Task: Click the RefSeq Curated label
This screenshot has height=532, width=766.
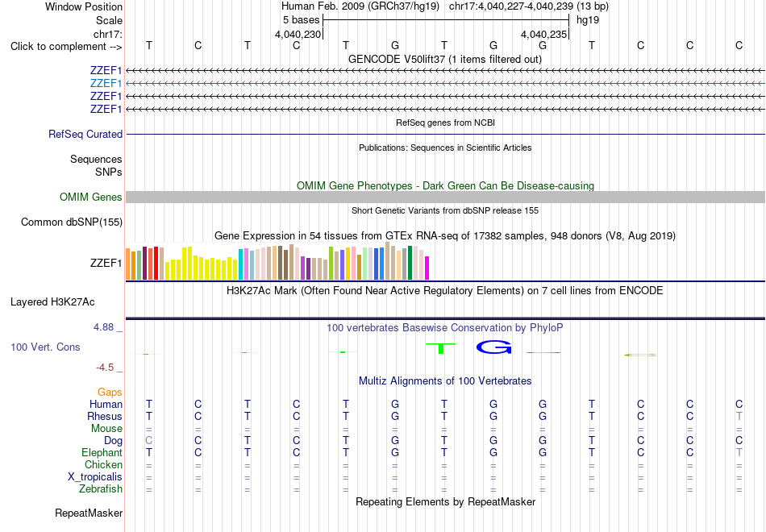Action: [85, 134]
